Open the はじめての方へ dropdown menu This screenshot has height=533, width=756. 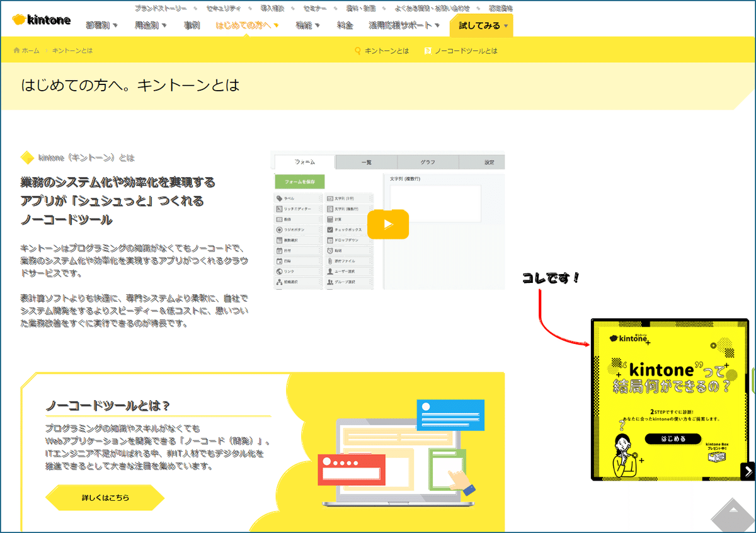click(x=247, y=25)
